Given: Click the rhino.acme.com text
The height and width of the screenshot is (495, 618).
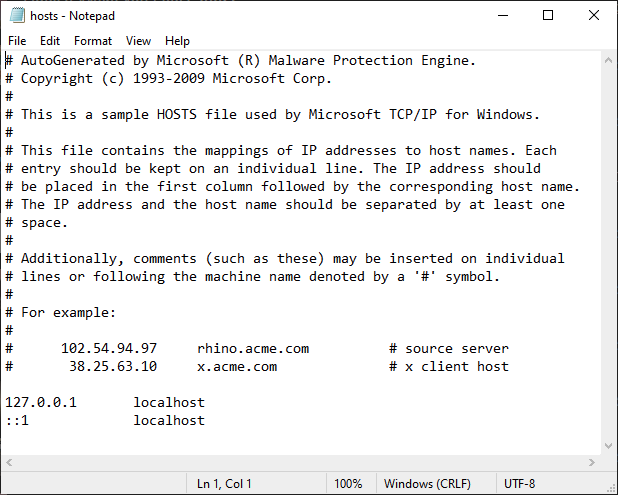Looking at the screenshot, I should click(x=253, y=348).
